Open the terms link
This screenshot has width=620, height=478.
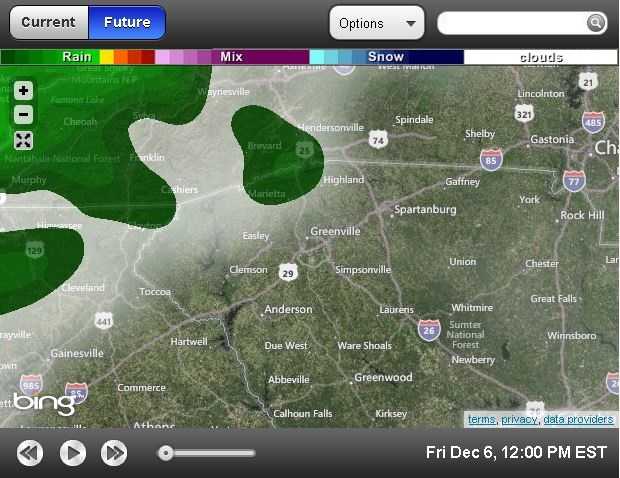tap(481, 419)
